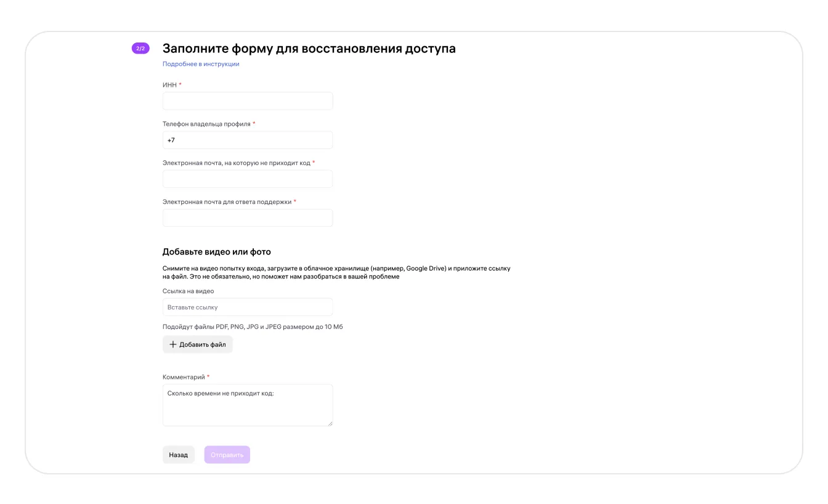Focus the ИНН input field
Screen dimensions: 828x504
(248, 101)
